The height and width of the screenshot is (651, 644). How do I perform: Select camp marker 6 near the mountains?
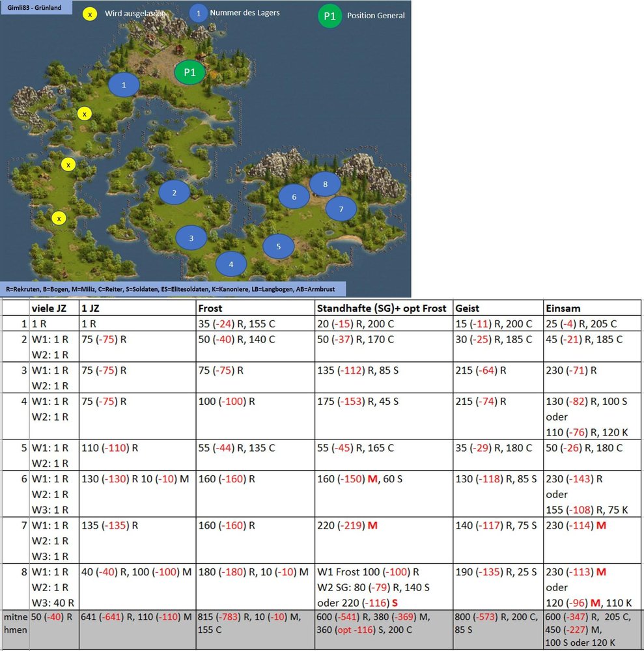(x=294, y=197)
